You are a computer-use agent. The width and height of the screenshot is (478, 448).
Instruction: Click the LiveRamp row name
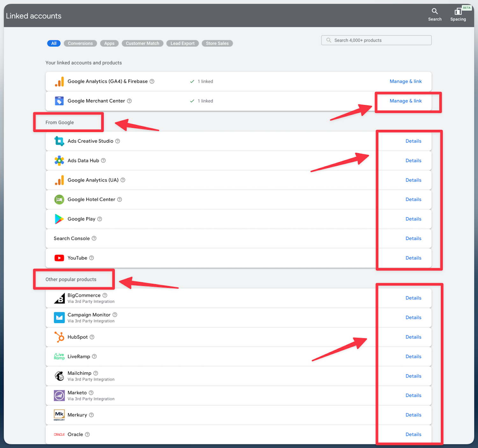(x=79, y=357)
